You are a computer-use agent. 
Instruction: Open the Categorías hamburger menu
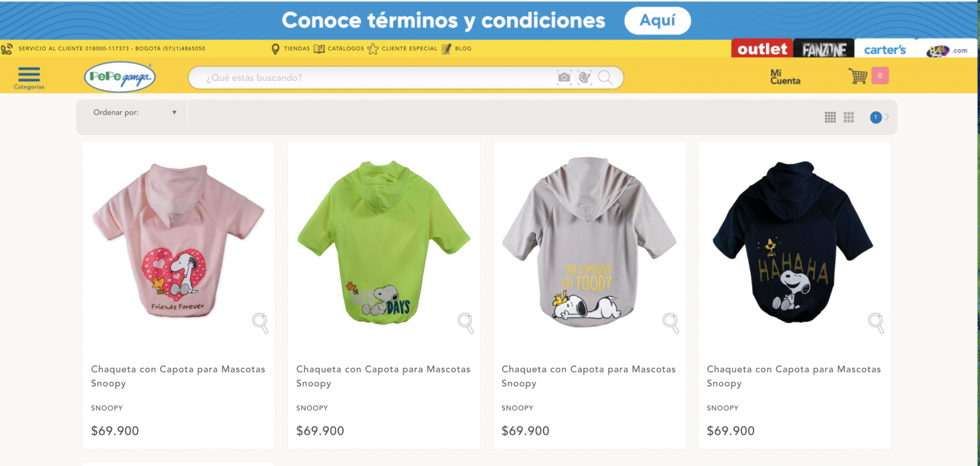pyautogui.click(x=29, y=77)
